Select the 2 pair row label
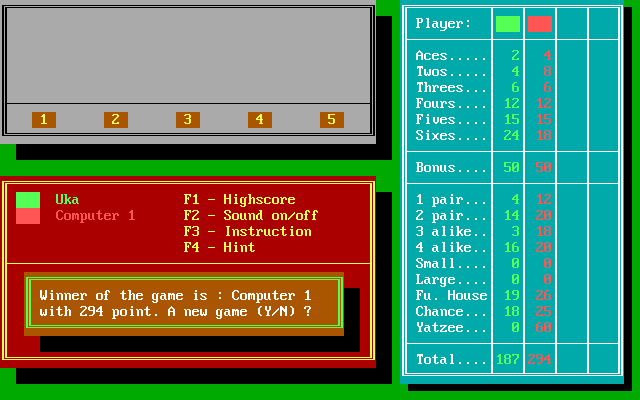The height and width of the screenshot is (400, 640). pyautogui.click(x=451, y=216)
